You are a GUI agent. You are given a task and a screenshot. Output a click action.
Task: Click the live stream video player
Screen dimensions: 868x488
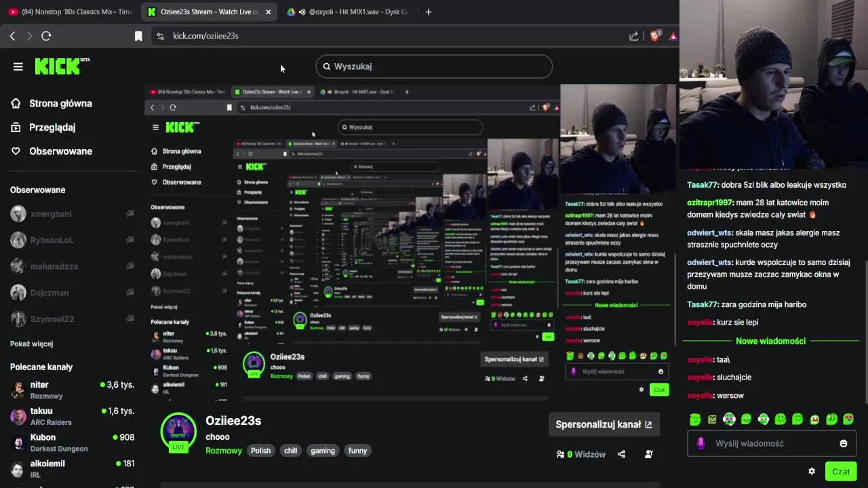click(411, 243)
